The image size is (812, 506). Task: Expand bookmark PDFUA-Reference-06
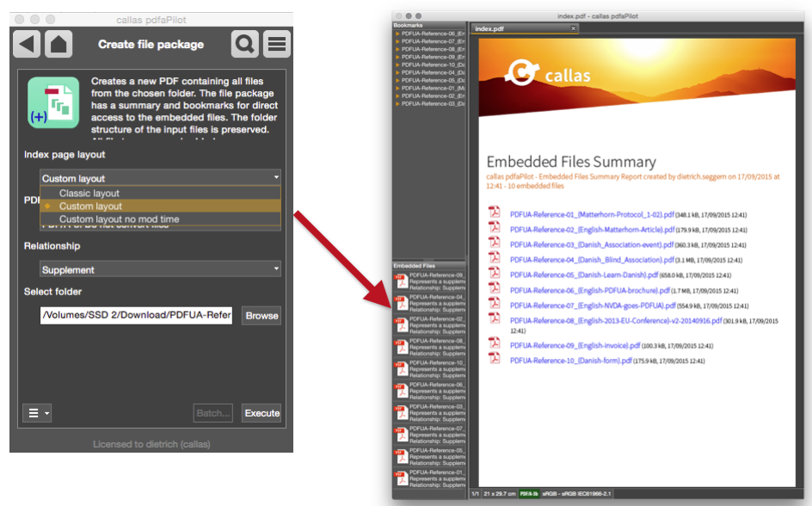(397, 34)
